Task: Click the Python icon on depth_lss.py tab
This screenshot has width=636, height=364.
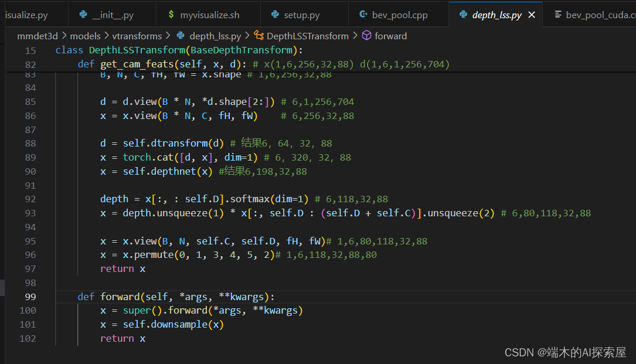Action: coord(463,15)
